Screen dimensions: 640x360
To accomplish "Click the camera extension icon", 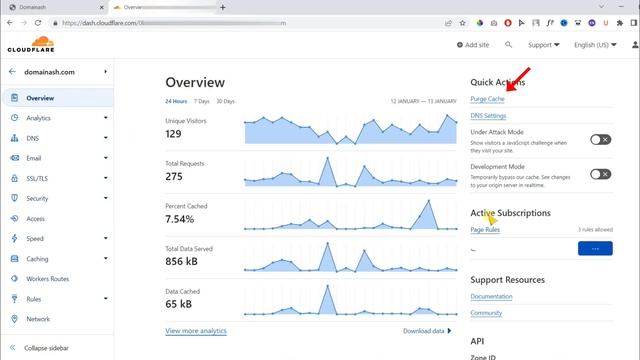I will tap(494, 23).
